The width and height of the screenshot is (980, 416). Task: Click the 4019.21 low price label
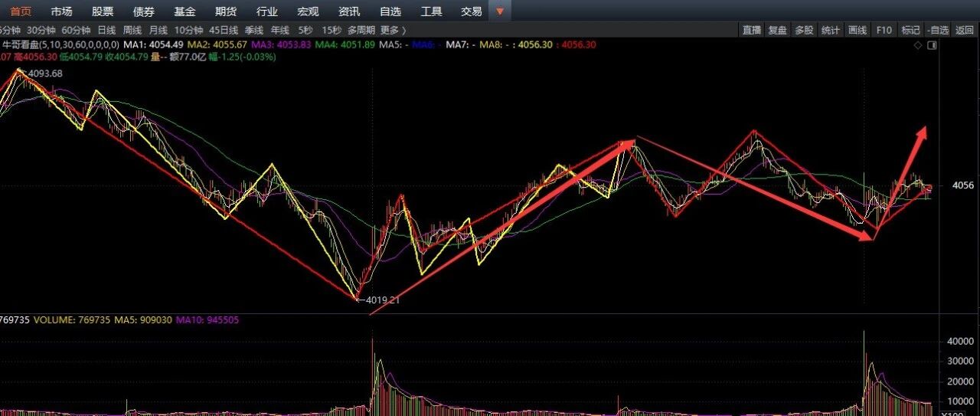point(383,300)
